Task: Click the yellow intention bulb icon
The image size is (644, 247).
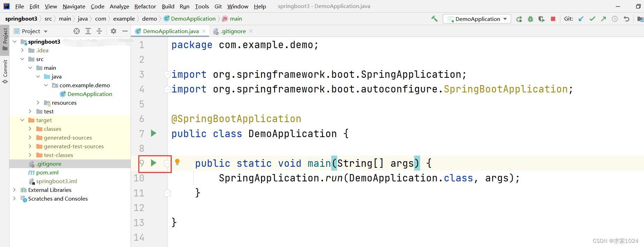Action: 177,162
